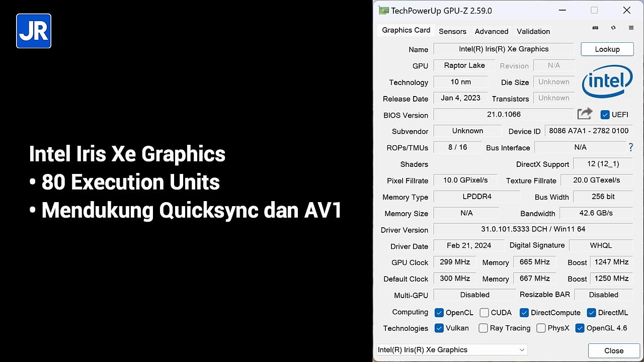Click the GPU-Z icon in title bar
The height and width of the screenshot is (362, 644).
(384, 11)
